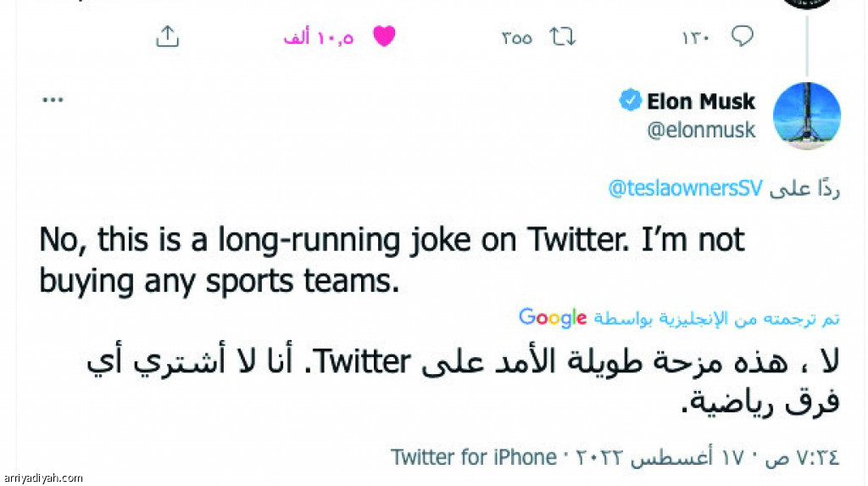Screen dimensions: 868x486
Task: Click the blue verified badge
Action: tap(630, 100)
